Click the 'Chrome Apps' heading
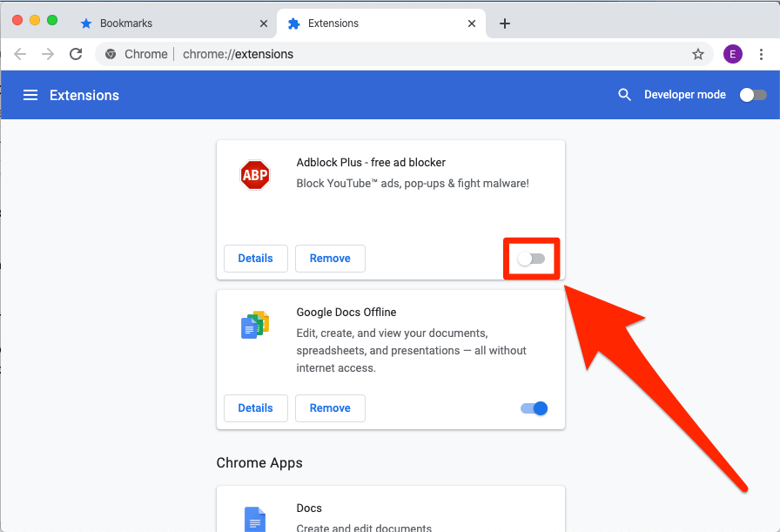Screen dimensions: 780x532 259,463
